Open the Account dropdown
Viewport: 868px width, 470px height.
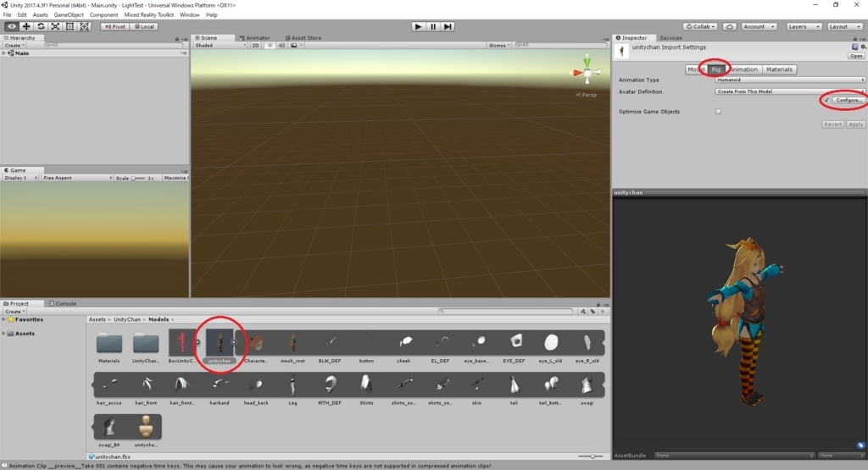point(759,26)
